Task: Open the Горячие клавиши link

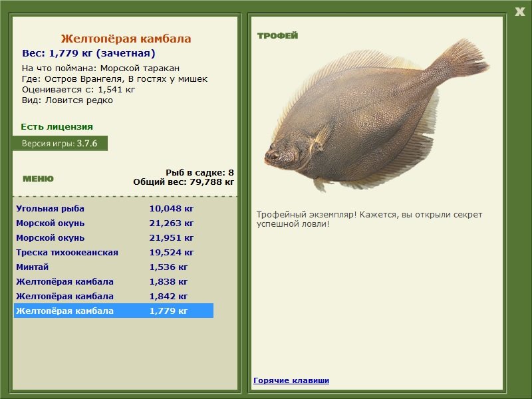Action: point(291,380)
